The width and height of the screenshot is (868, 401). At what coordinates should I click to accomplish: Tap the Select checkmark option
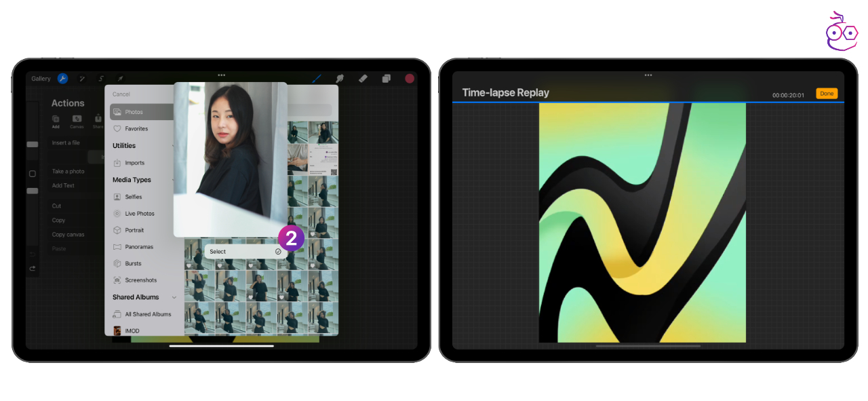244,252
